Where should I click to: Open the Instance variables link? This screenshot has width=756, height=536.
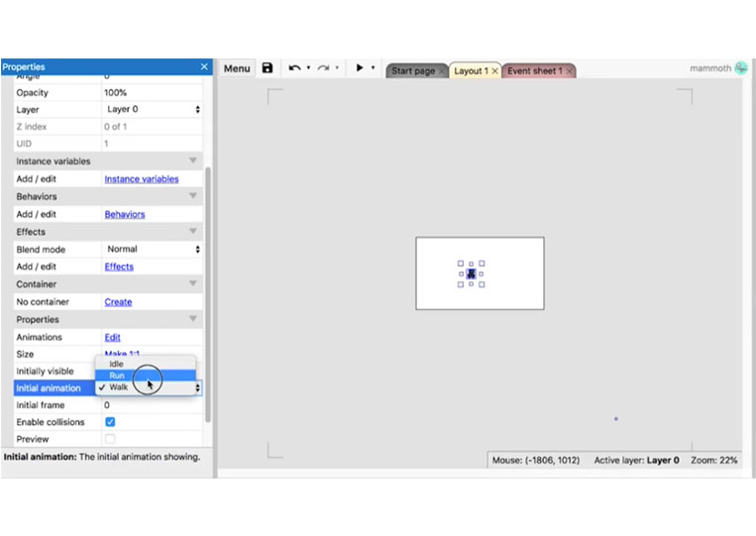[142, 178]
